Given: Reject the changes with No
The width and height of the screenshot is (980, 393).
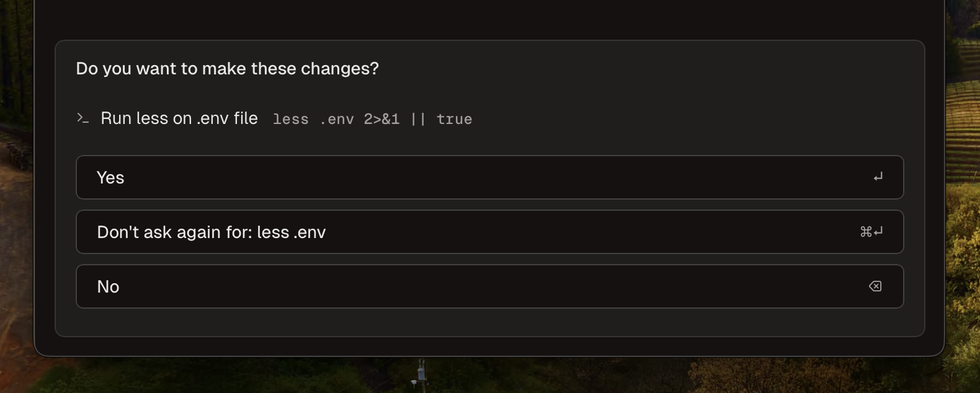Looking at the screenshot, I should point(489,286).
